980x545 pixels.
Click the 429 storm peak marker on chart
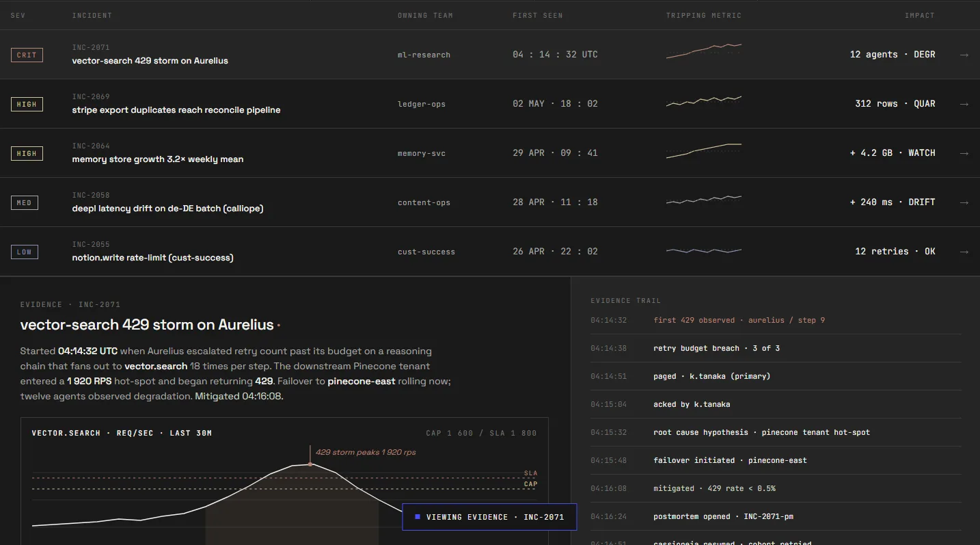pos(310,464)
